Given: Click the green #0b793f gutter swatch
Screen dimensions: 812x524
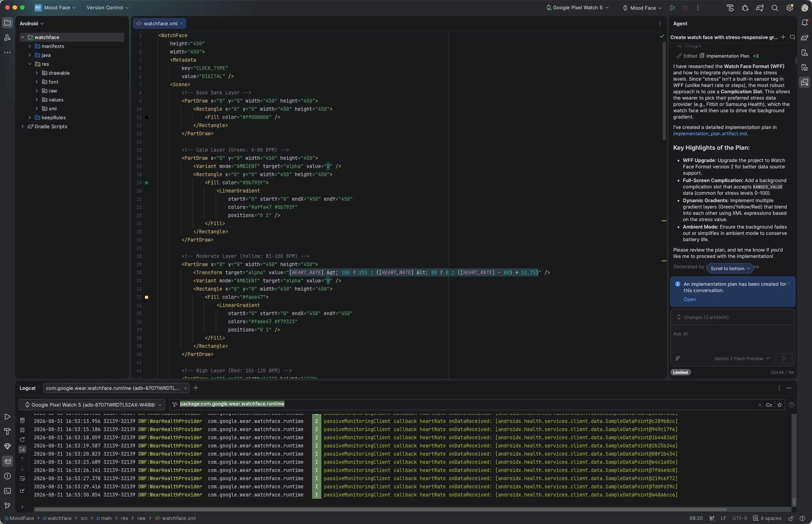Looking at the screenshot, I should pyautogui.click(x=147, y=183).
